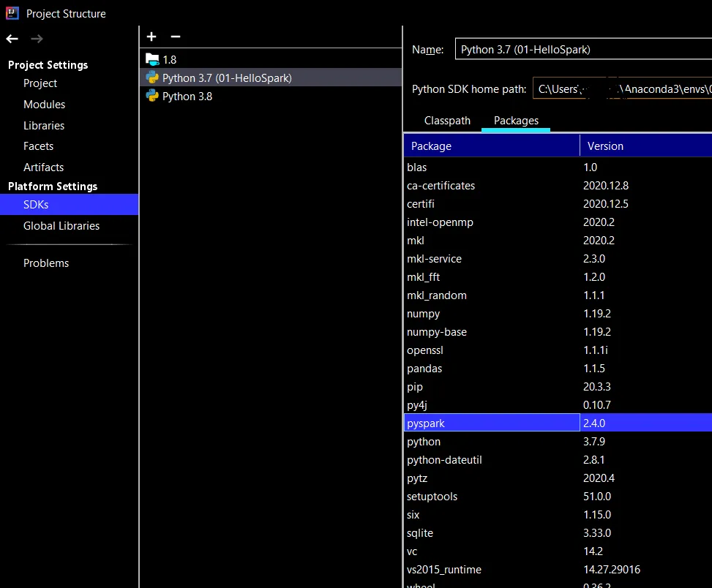Sort by the Package column header
The width and height of the screenshot is (712, 588).
point(492,146)
